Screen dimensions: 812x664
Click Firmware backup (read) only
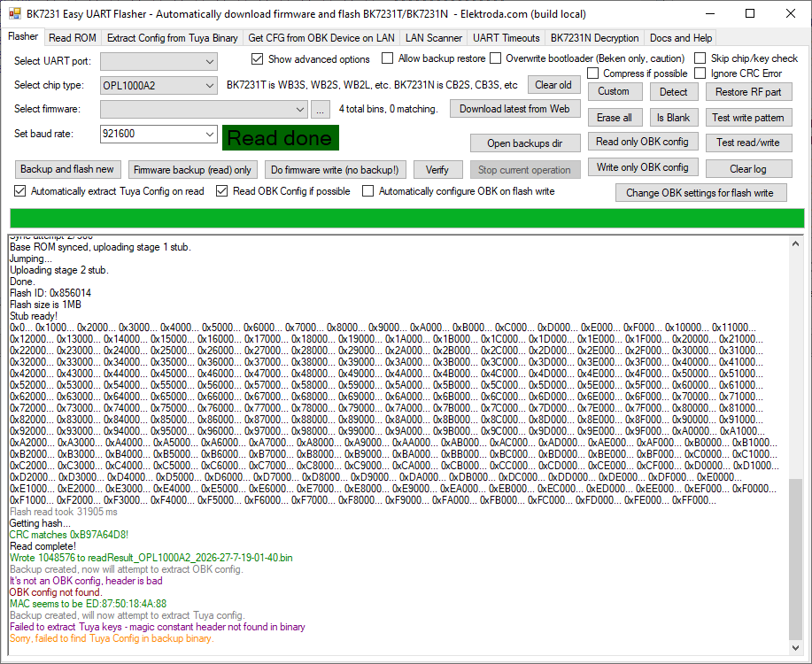[192, 170]
